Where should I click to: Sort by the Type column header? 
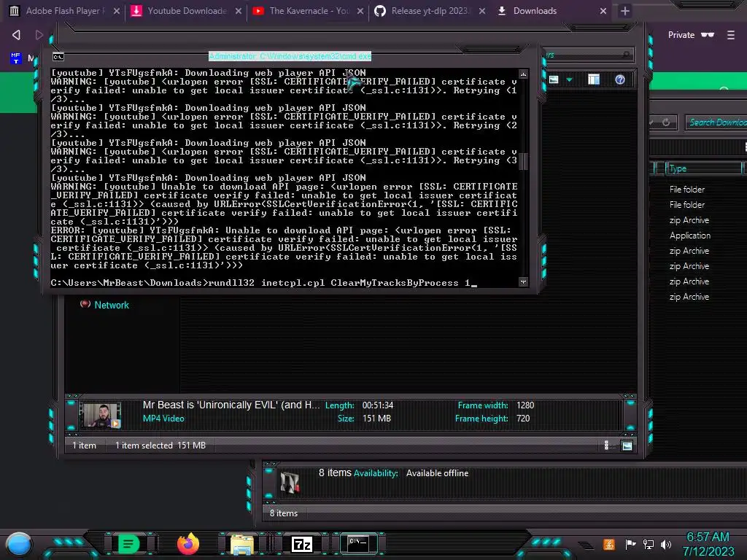pyautogui.click(x=703, y=168)
